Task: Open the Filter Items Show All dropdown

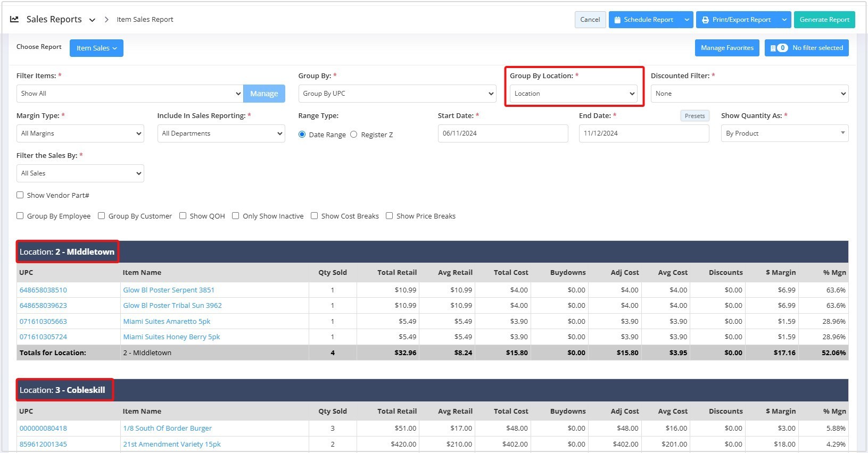Action: tap(130, 94)
